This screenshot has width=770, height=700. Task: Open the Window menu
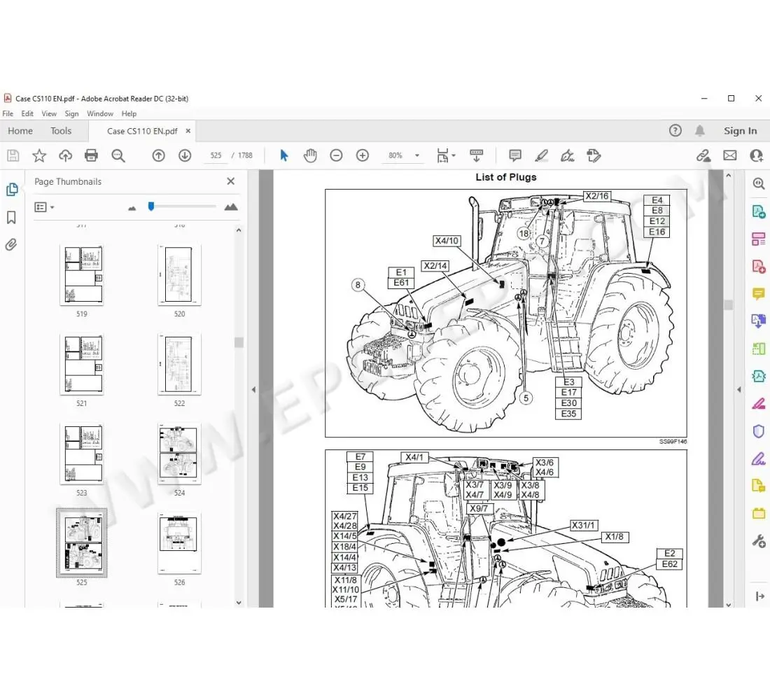click(100, 113)
